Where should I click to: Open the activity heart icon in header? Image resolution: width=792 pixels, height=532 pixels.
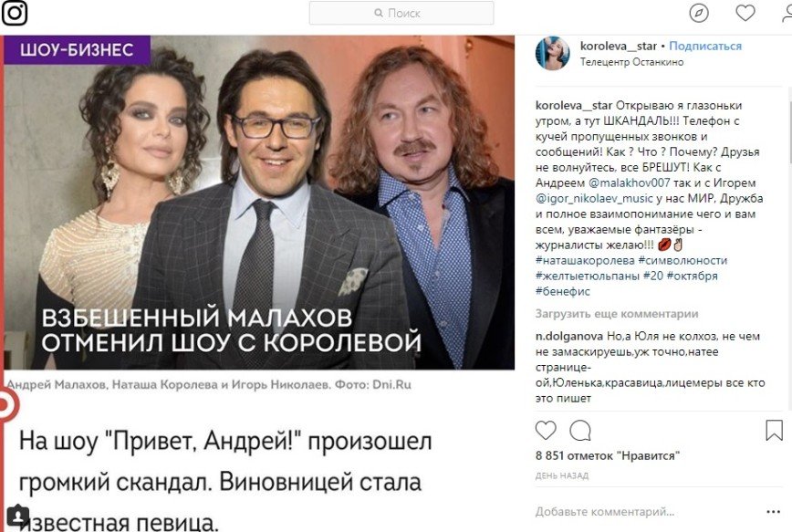[745, 13]
